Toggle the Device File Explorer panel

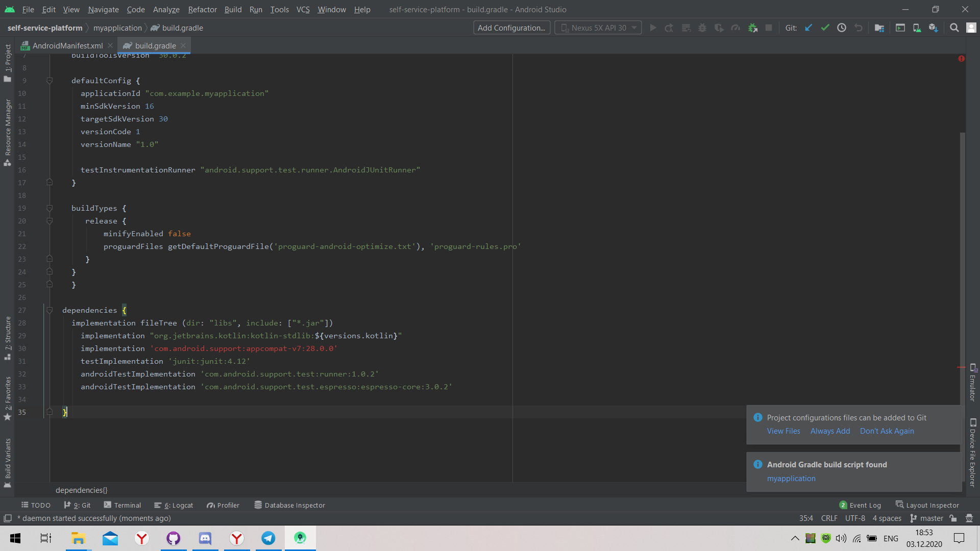tap(973, 453)
